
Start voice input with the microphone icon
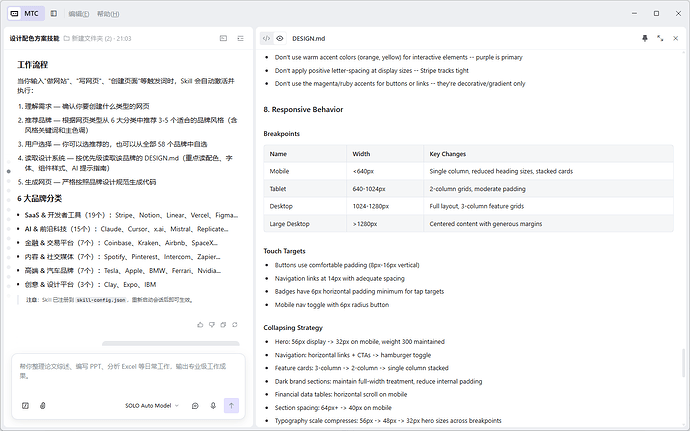point(213,405)
